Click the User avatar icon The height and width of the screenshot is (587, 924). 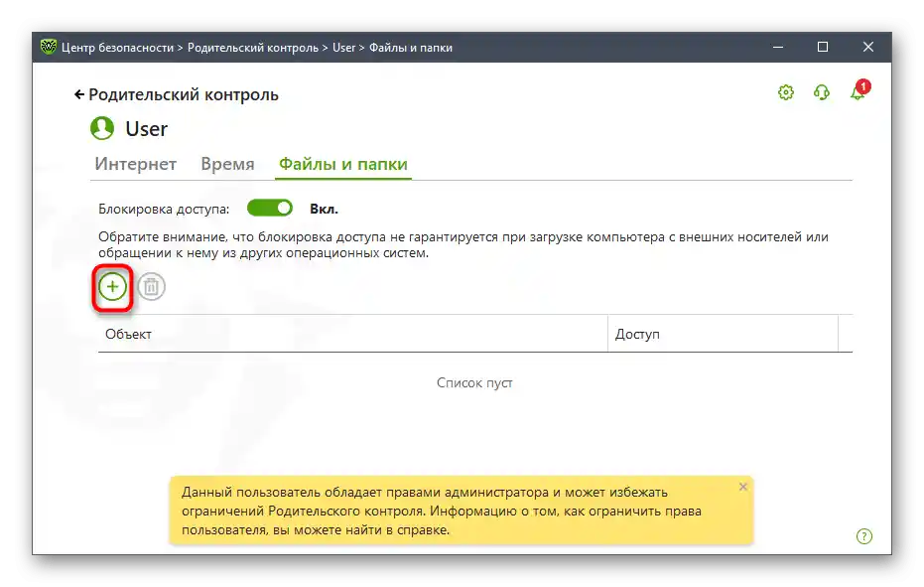click(102, 128)
